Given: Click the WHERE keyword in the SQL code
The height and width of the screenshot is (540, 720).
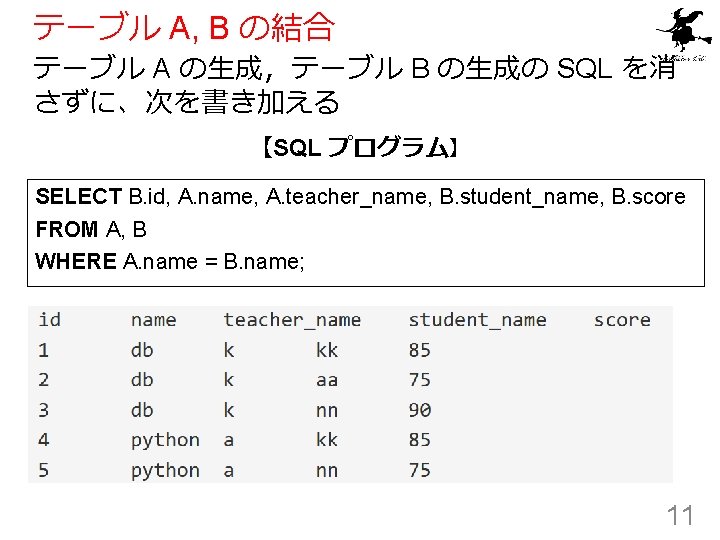Looking at the screenshot, I should tap(76, 261).
